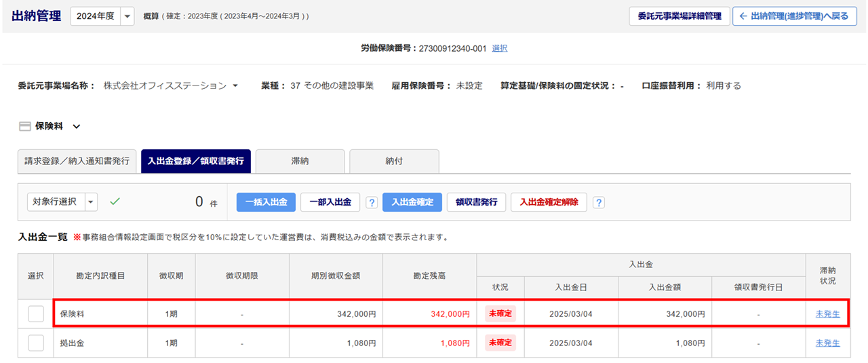
Task: Open the 2024年度 year dropdown
Action: pyautogui.click(x=127, y=16)
